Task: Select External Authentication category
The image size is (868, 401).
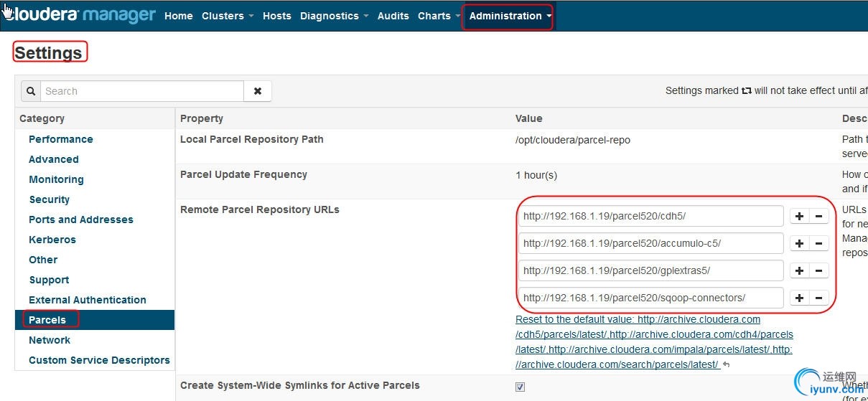Action: point(88,300)
